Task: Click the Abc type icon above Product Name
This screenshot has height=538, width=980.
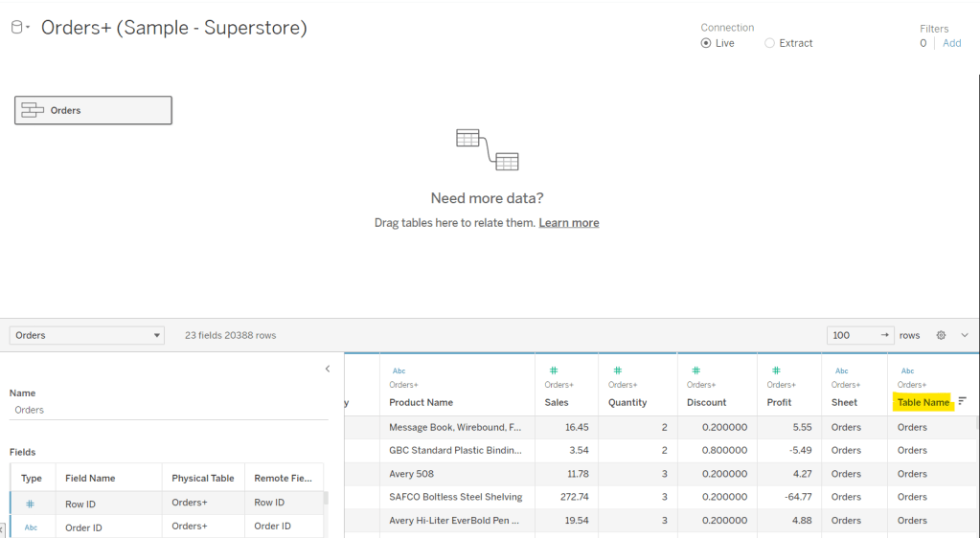Action: point(399,370)
